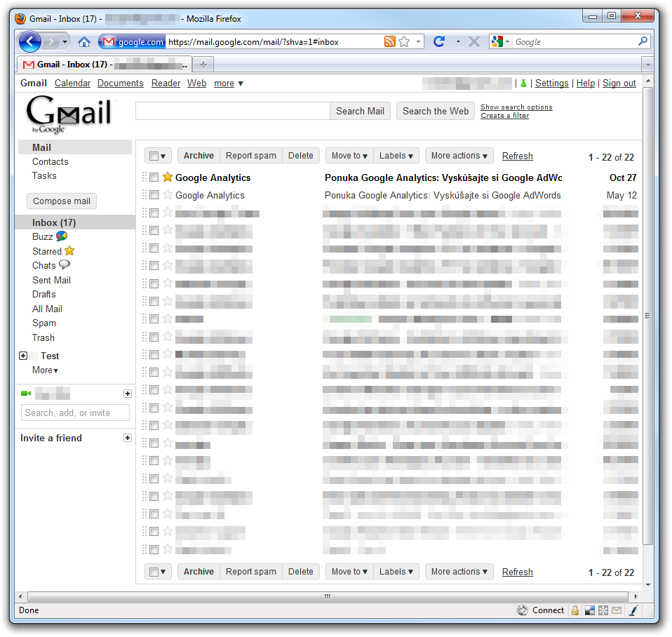
Task: Click the Firefox Home icon
Action: [x=84, y=42]
